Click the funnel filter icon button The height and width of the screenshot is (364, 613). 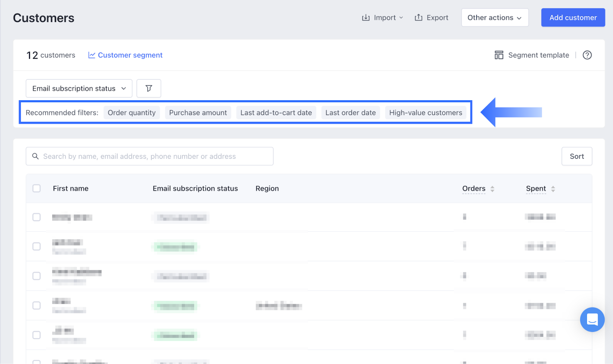click(x=149, y=88)
